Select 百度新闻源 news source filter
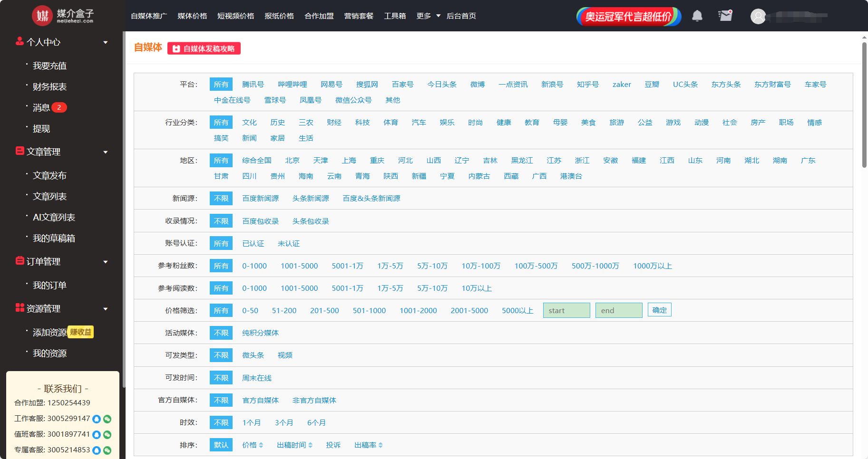 click(x=261, y=198)
